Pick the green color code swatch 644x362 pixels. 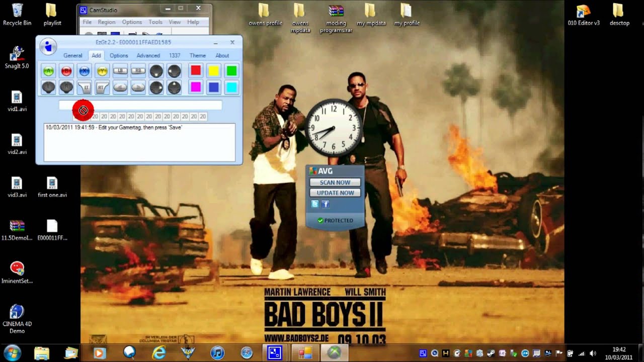pos(231,70)
